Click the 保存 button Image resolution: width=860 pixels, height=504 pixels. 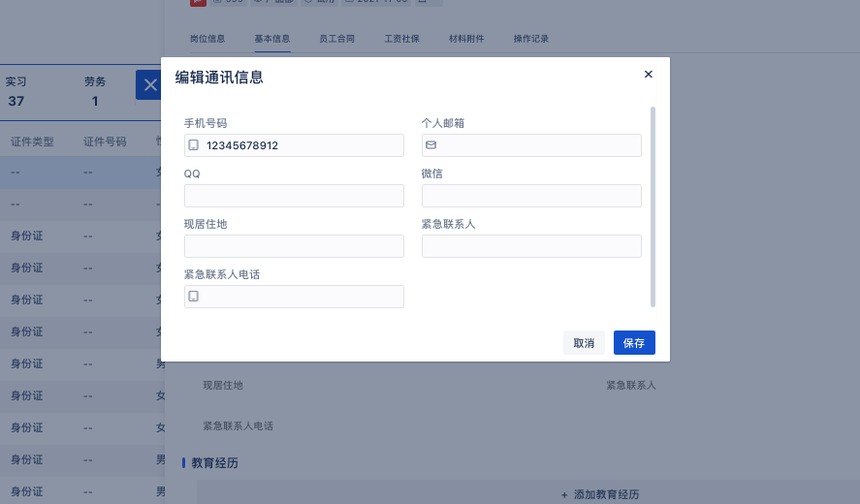634,343
